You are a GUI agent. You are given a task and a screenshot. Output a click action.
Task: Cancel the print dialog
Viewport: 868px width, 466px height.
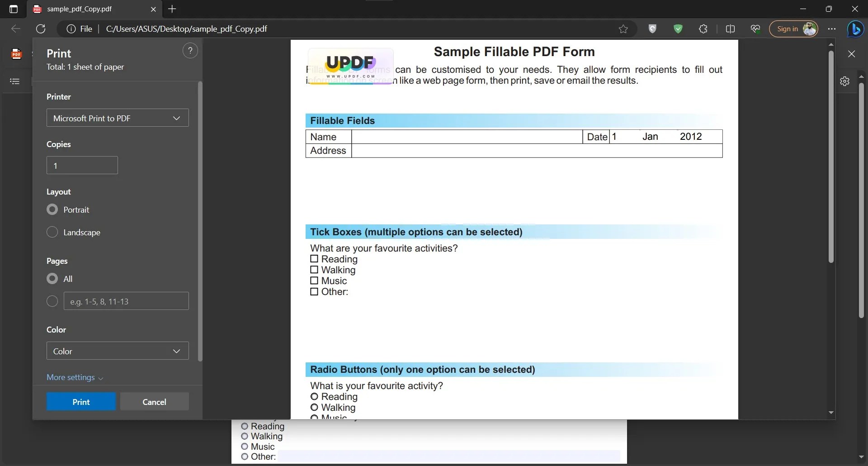click(155, 401)
